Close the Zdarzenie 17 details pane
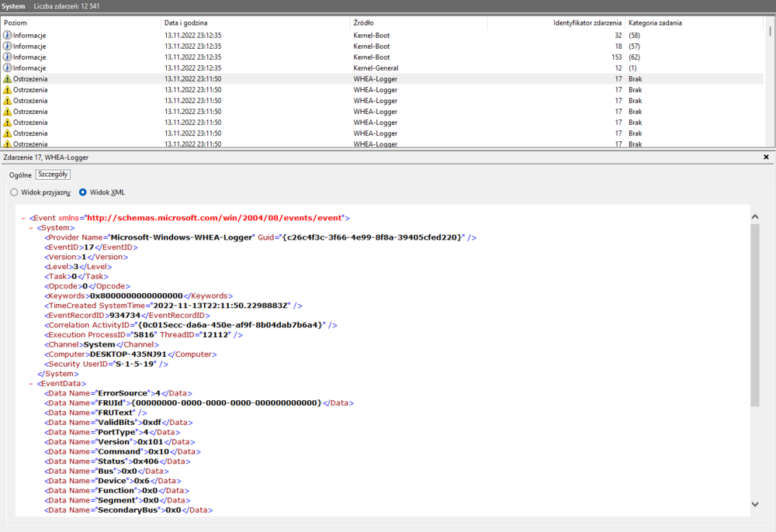The width and height of the screenshot is (776, 532). pyautogui.click(x=766, y=157)
